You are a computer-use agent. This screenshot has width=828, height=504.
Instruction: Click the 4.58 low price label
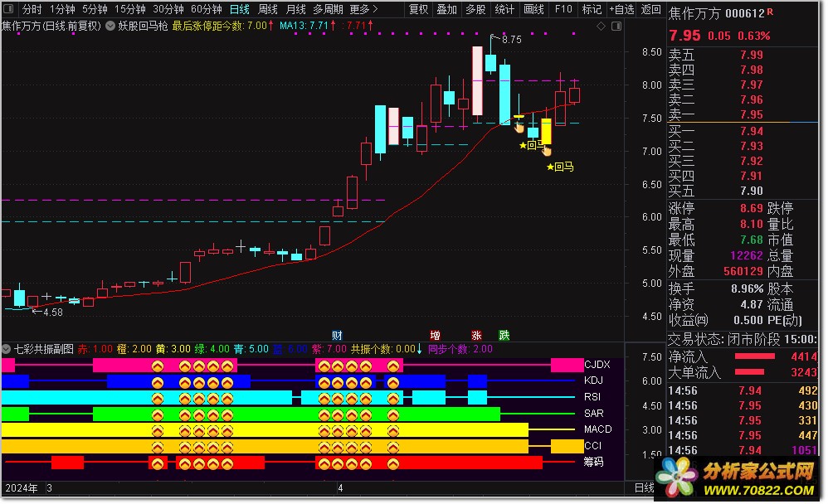click(53, 312)
